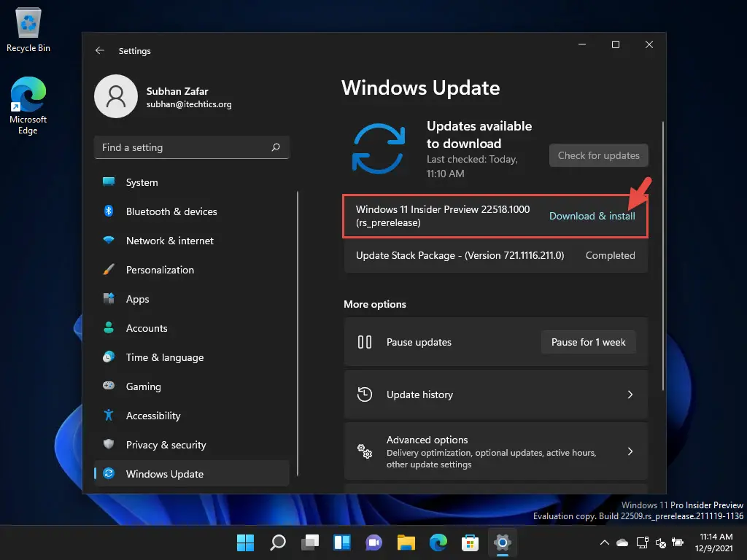Click the Completed status text

tap(611, 255)
